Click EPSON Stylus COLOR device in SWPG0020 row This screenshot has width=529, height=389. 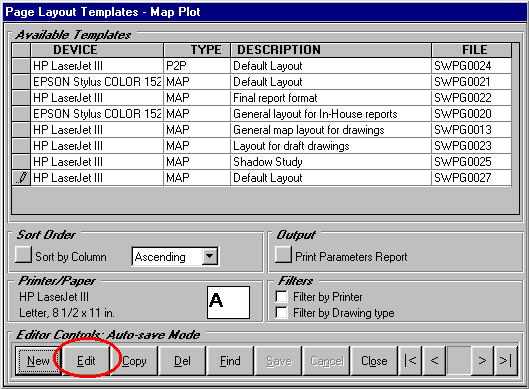pos(97,114)
